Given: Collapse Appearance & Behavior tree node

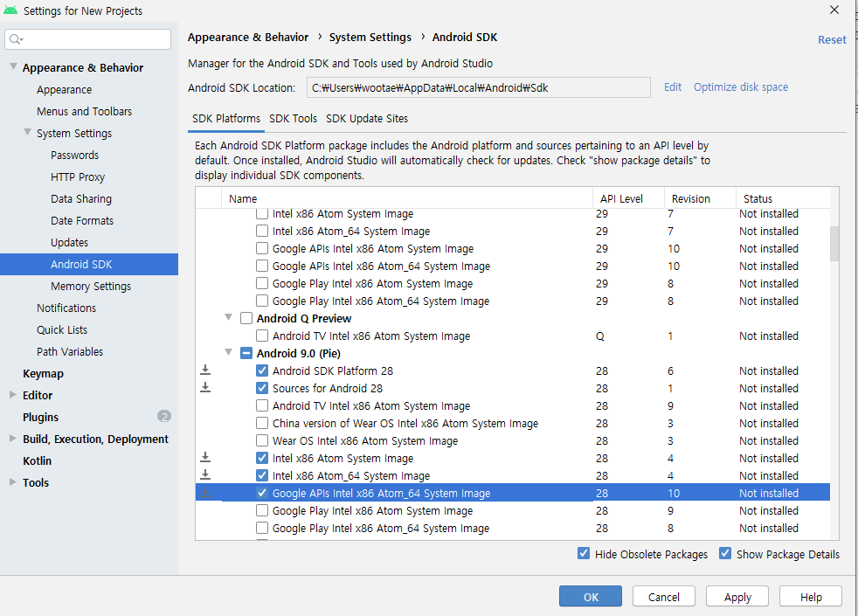Looking at the screenshot, I should click(13, 66).
